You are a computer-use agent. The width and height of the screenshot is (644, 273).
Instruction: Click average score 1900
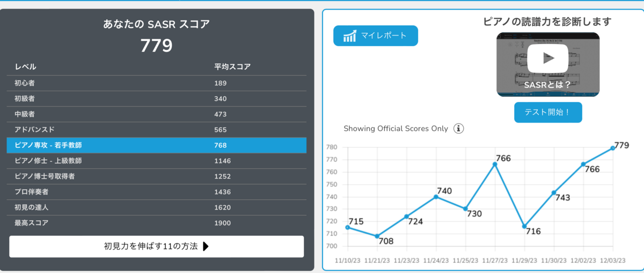click(x=222, y=222)
